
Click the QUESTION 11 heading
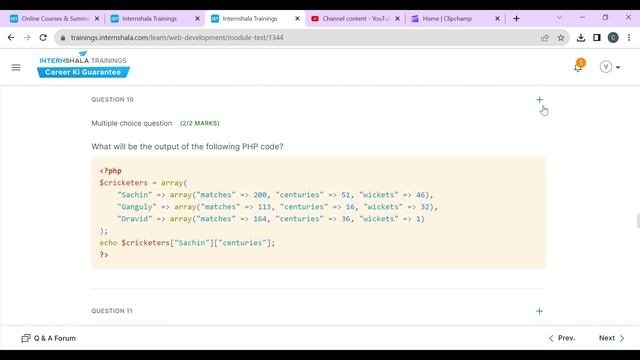(112, 311)
